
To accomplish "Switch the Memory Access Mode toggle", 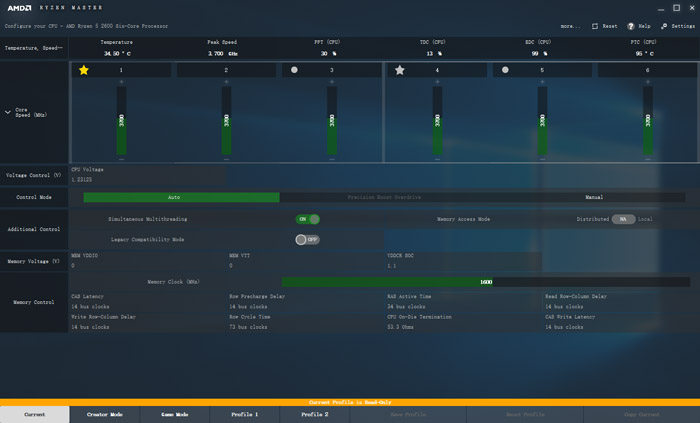I will (x=623, y=219).
